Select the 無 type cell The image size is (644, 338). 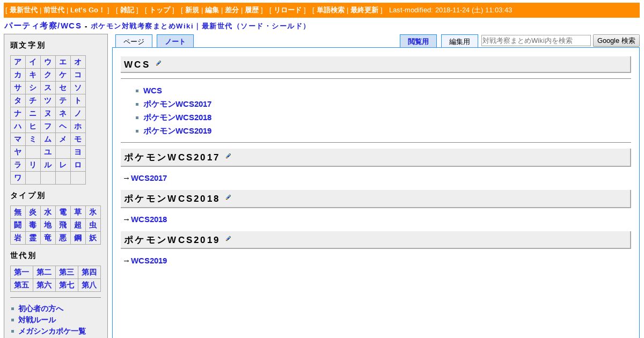click(x=18, y=212)
